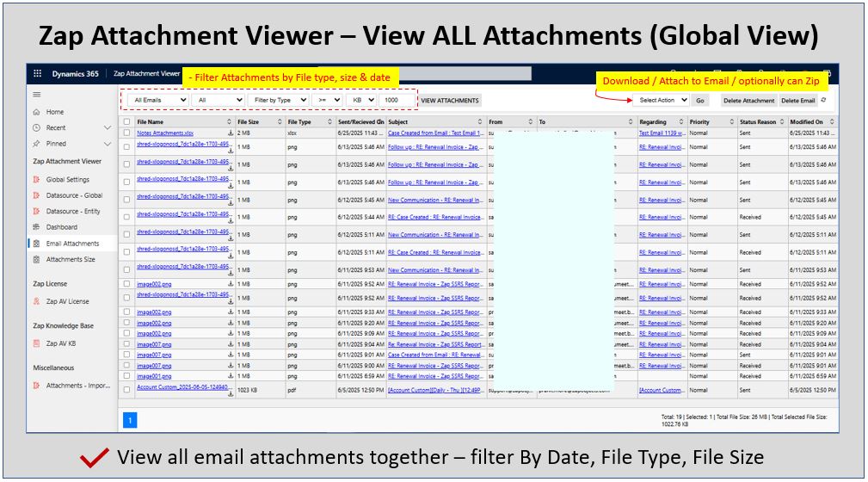The image size is (868, 482).
Task: Click the Delete Email button
Action: pyautogui.click(x=797, y=101)
